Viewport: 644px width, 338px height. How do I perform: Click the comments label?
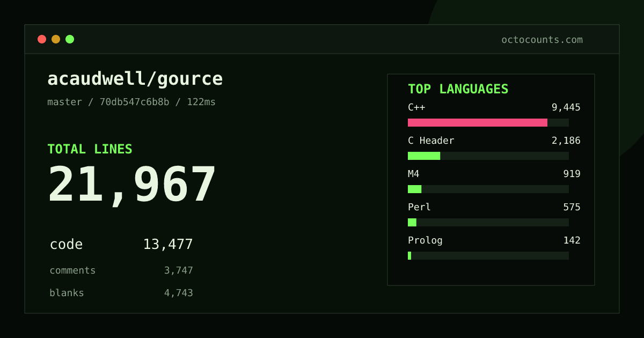(x=72, y=270)
